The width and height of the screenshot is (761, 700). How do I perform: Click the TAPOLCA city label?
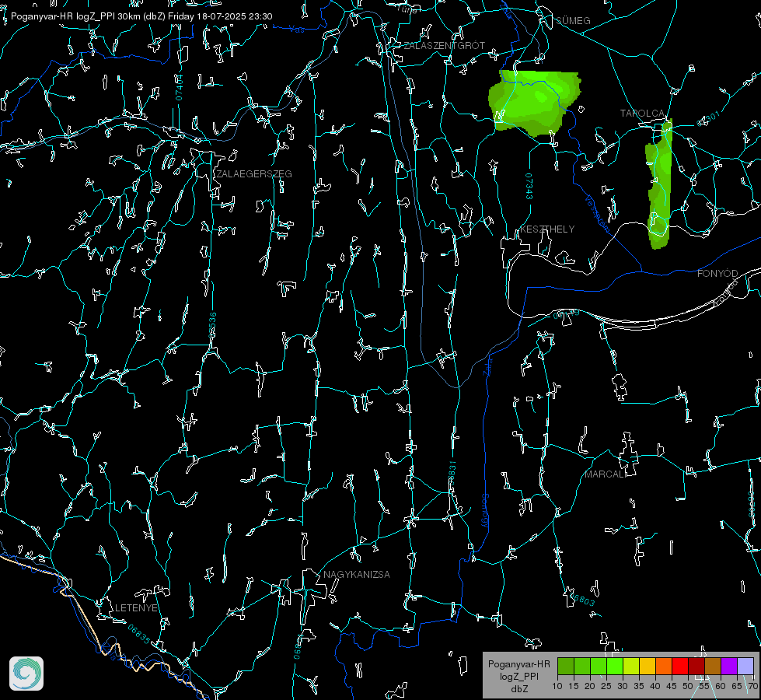(643, 114)
